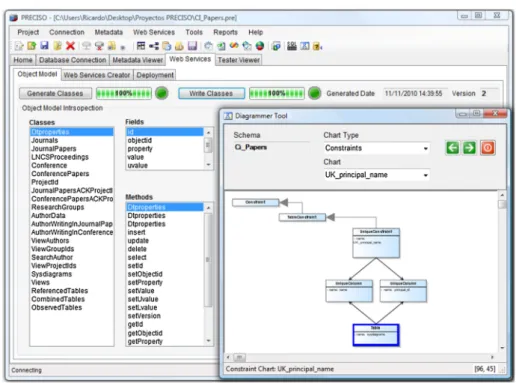This screenshot has height=383, width=516.
Task: Select ResearchGroups in the Classes list
Action: pyautogui.click(x=71, y=207)
